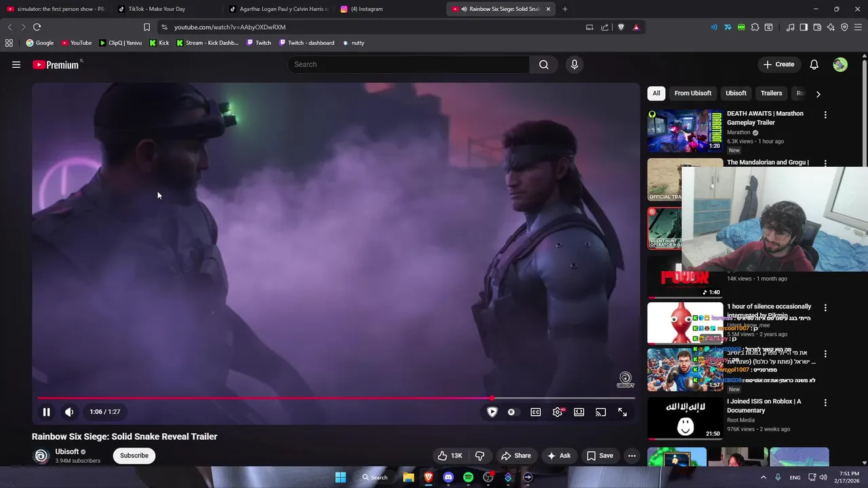Screen dimensions: 868x488
Task: Cast the video with the cast icon
Action: (601, 412)
